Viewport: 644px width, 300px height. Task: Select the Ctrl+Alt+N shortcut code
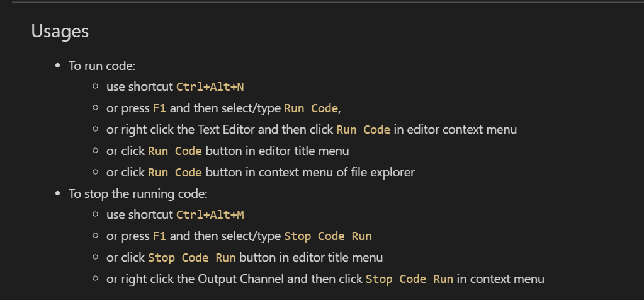pyautogui.click(x=210, y=87)
